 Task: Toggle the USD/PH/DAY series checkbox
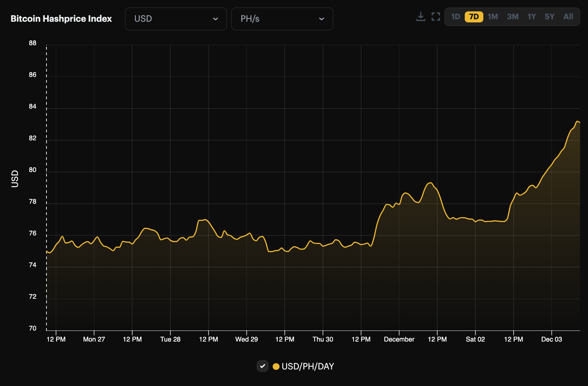(262, 366)
